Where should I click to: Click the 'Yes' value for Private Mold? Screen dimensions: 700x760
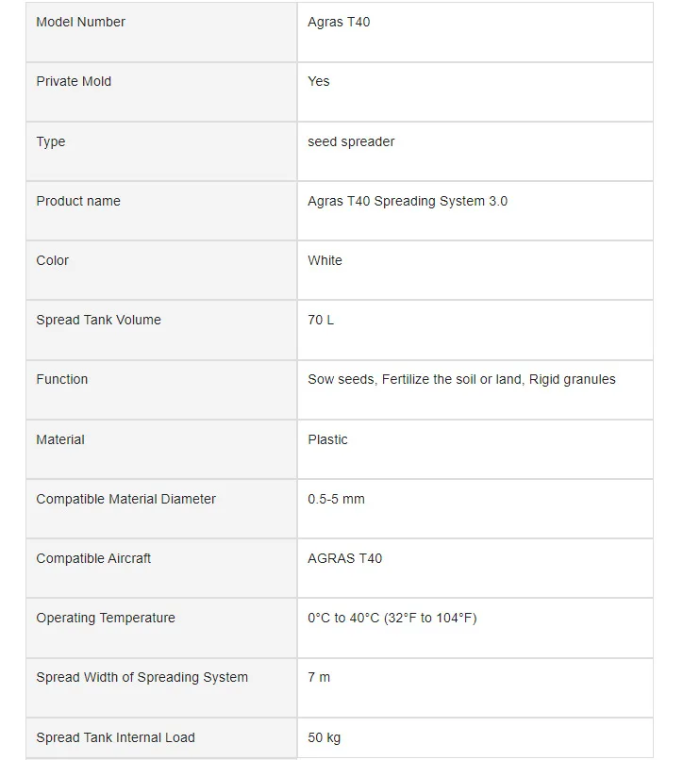click(x=319, y=81)
